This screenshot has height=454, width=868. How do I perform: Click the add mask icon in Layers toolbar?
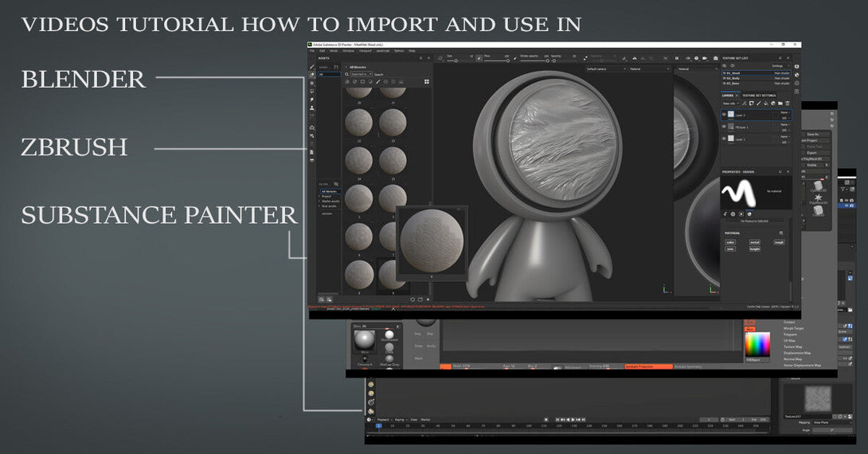pos(751,103)
